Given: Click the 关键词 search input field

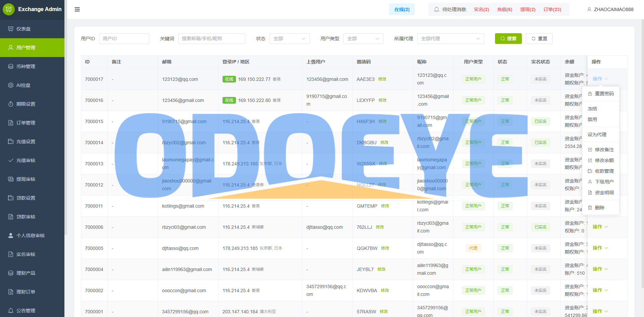Looking at the screenshot, I should pyautogui.click(x=212, y=39).
